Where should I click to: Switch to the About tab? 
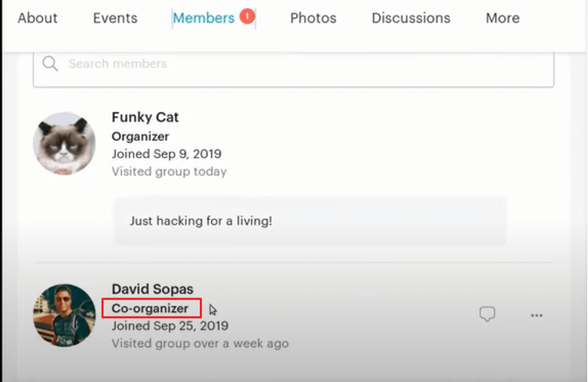point(38,18)
